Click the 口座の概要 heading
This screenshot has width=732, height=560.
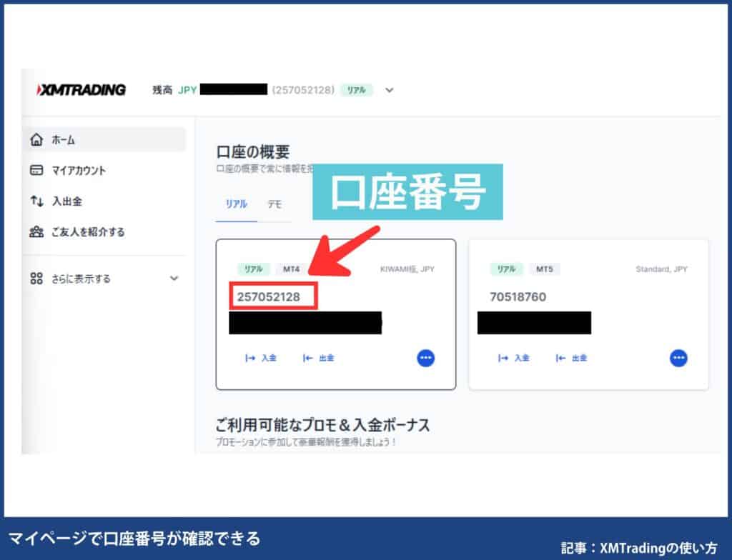pos(252,151)
